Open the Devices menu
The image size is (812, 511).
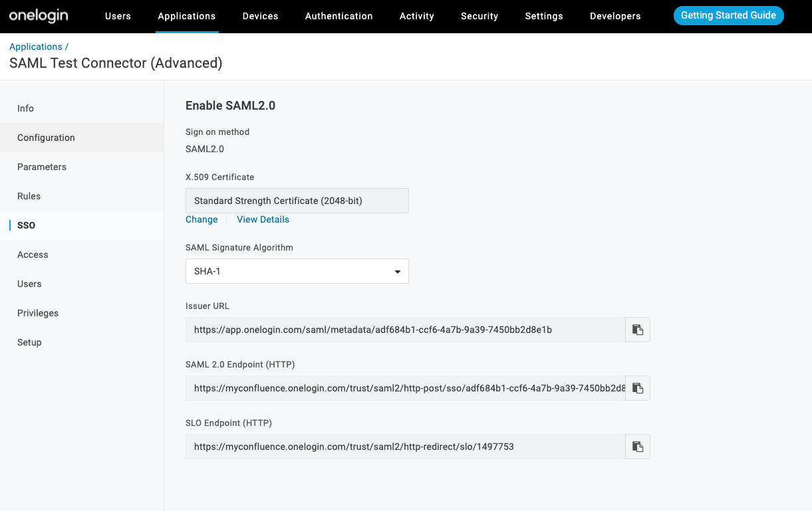pos(261,16)
